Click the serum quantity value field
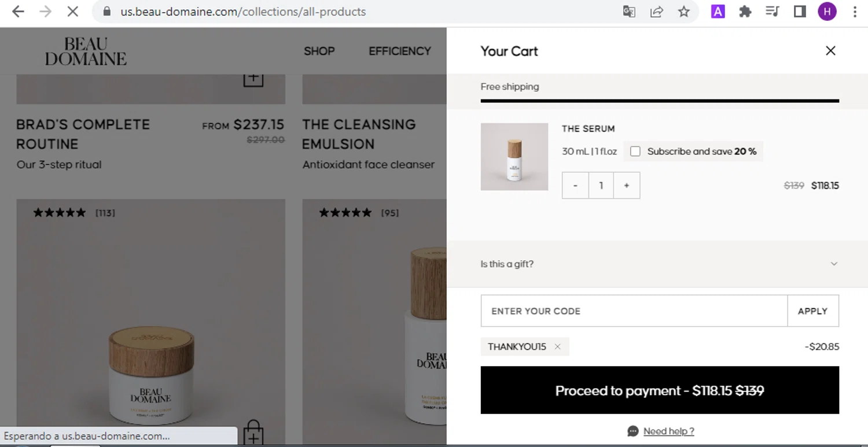Image resolution: width=868 pixels, height=447 pixels. tap(601, 186)
